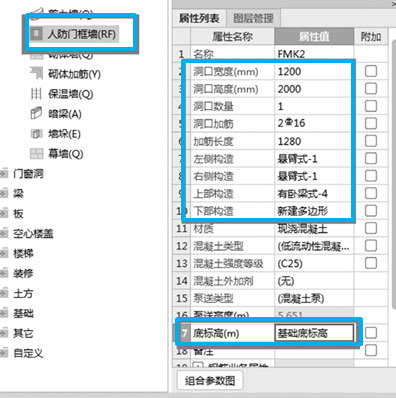Tick the 附加 checkbox for 混凝土类型
Image resolution: width=396 pixels, height=398 pixels.
(371, 246)
